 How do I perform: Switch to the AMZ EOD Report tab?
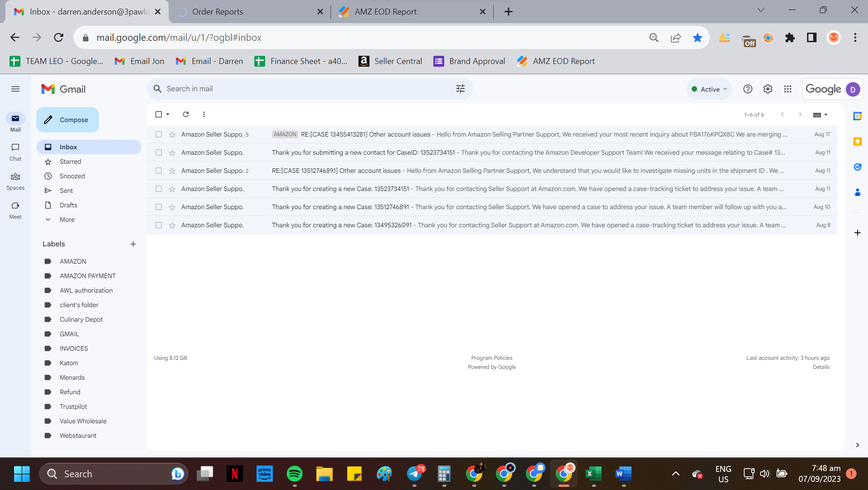(412, 12)
